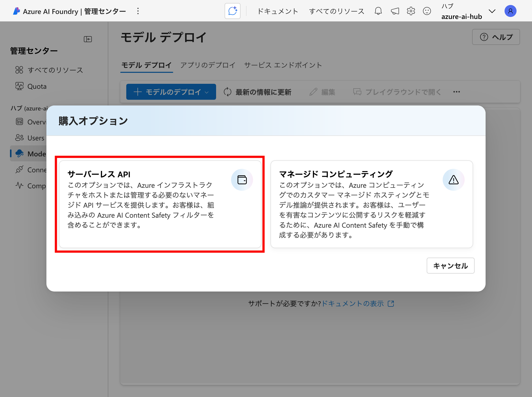This screenshot has width=532, height=397.
Task: Select the サーバーレス API option card
Action: point(160,204)
